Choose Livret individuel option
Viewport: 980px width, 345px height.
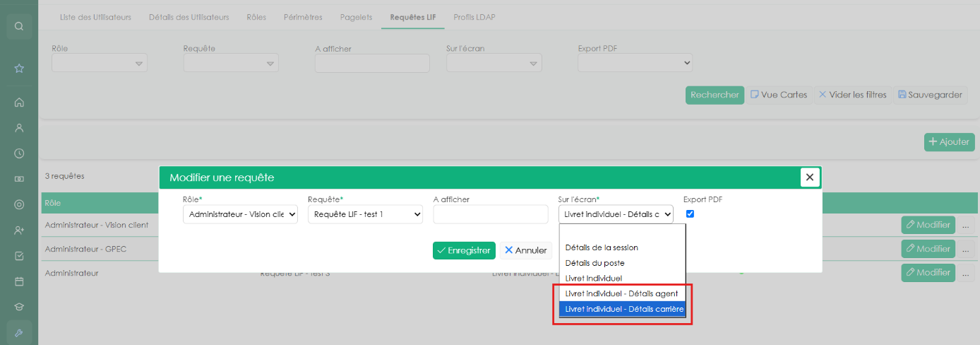point(622,279)
